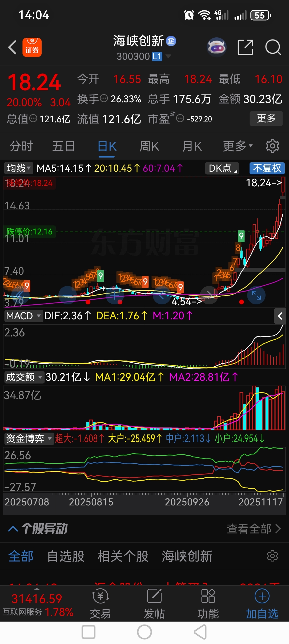Tap Android home circle button
This screenshot has width=289, height=644.
pos(144,632)
